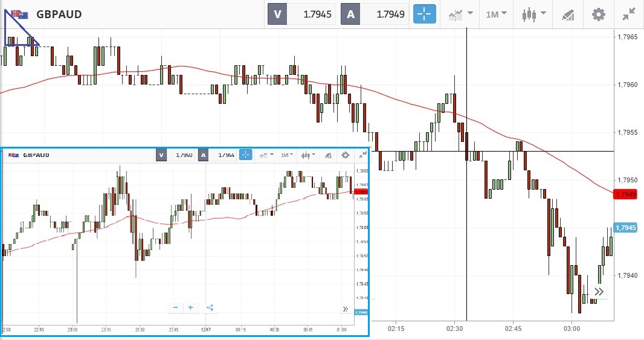The height and width of the screenshot is (340, 644).
Task: Zoom out the inset chart
Action: [x=175, y=307]
